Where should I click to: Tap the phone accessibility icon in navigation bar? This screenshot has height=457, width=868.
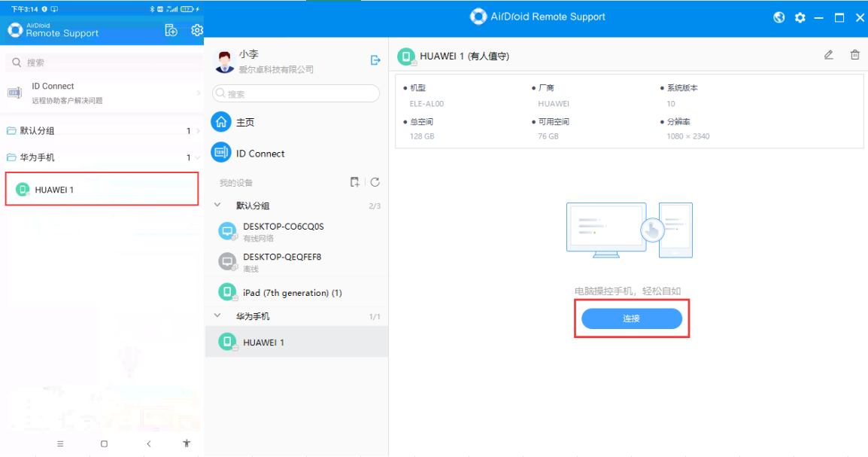coord(187,443)
